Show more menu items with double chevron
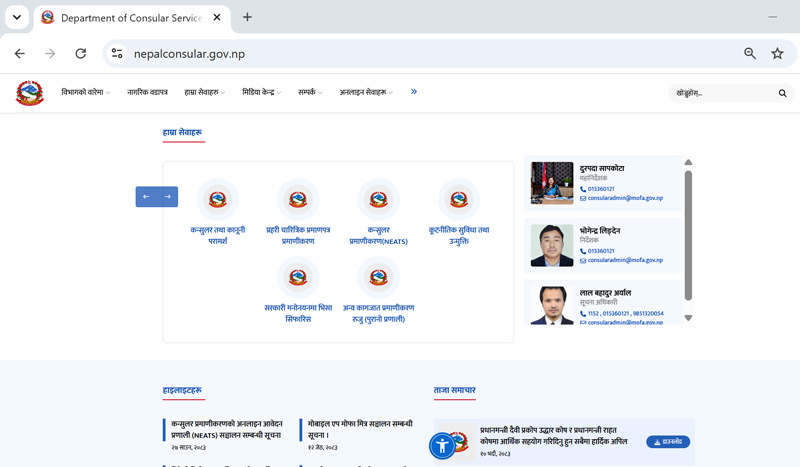Screen dimensions: 800x467 coord(414,91)
